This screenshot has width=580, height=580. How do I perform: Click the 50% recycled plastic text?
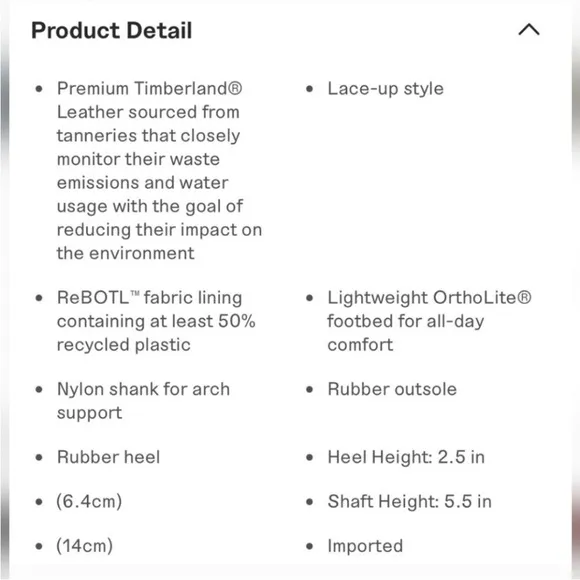click(x=156, y=333)
